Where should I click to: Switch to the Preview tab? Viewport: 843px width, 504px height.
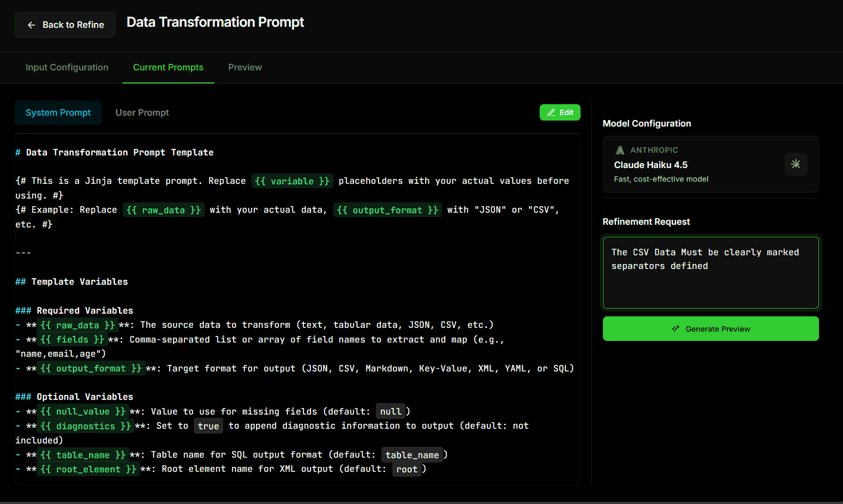pos(245,68)
